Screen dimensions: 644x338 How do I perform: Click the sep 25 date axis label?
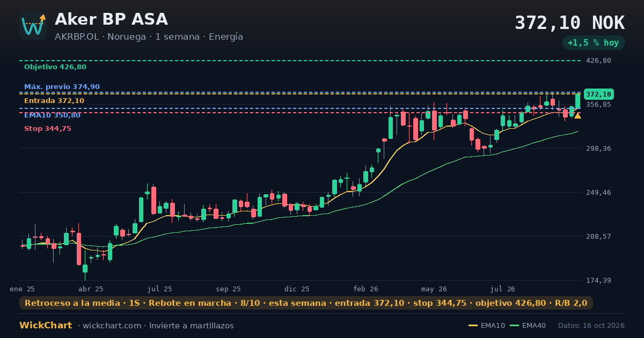coord(228,289)
